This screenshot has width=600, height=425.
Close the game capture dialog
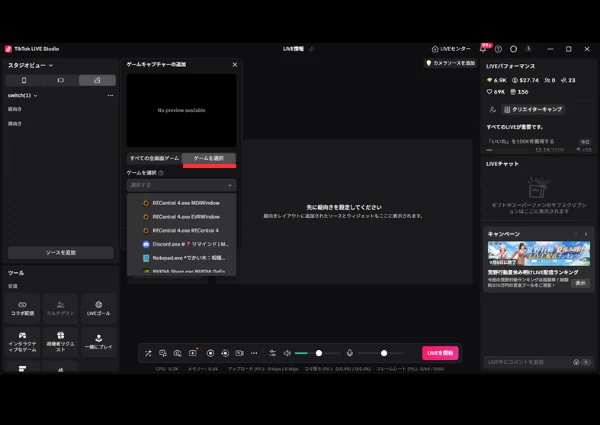[x=235, y=65]
